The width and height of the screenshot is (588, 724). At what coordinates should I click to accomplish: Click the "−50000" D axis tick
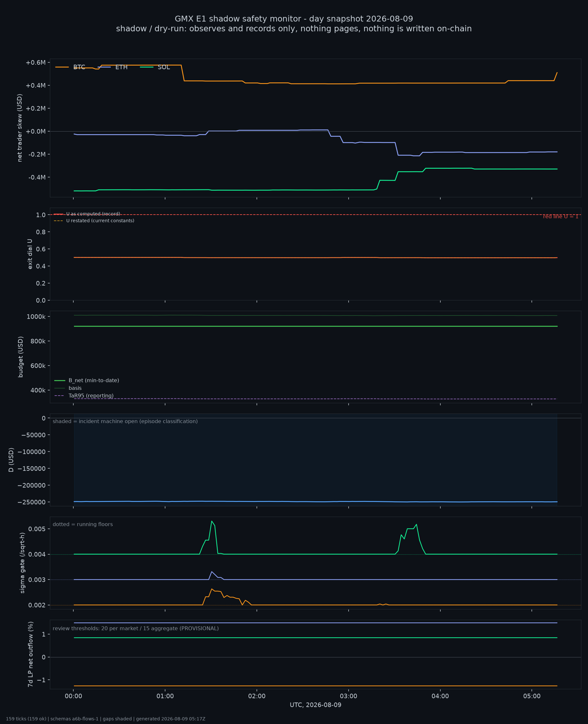[33, 435]
